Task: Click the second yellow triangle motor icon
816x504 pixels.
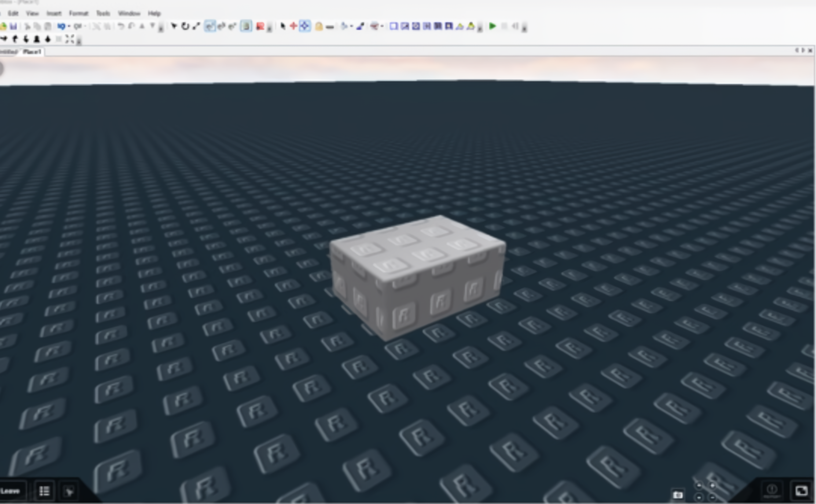Action: (471, 26)
